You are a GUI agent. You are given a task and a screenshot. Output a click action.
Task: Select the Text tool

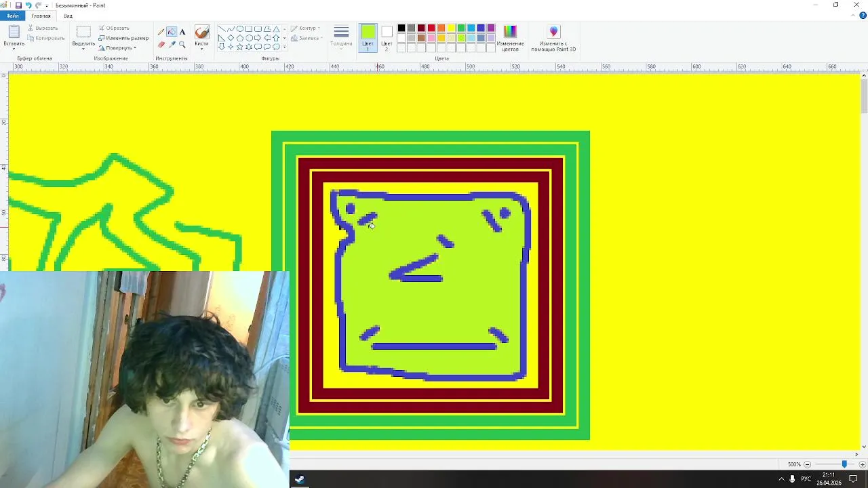[182, 32]
